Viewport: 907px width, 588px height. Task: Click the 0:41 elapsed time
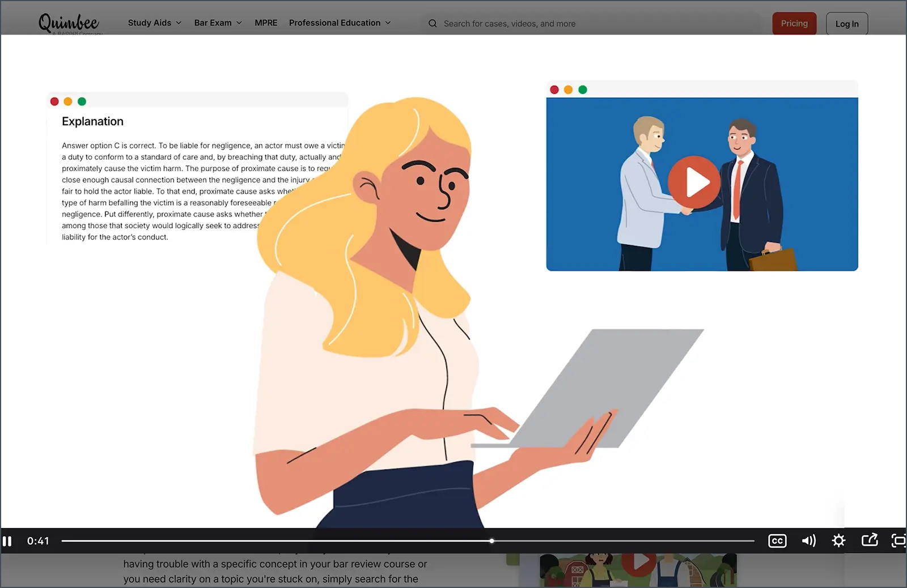pos(38,541)
